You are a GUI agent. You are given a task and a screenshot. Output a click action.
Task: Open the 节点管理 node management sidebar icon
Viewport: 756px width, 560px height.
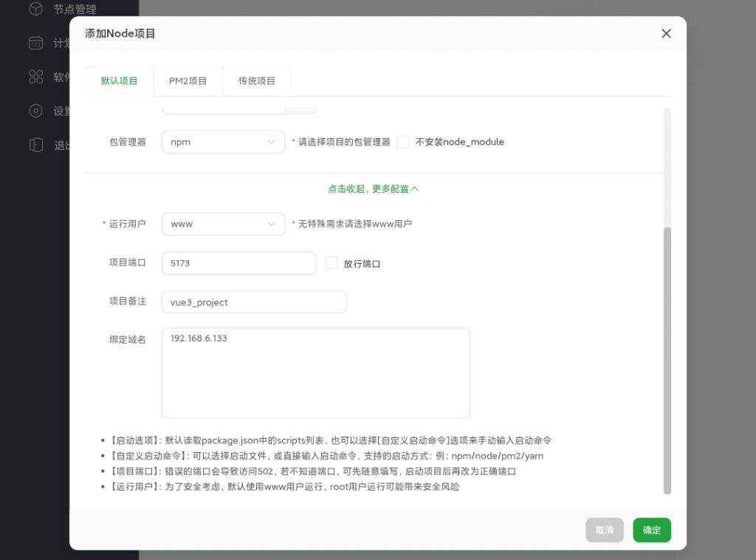tap(35, 9)
